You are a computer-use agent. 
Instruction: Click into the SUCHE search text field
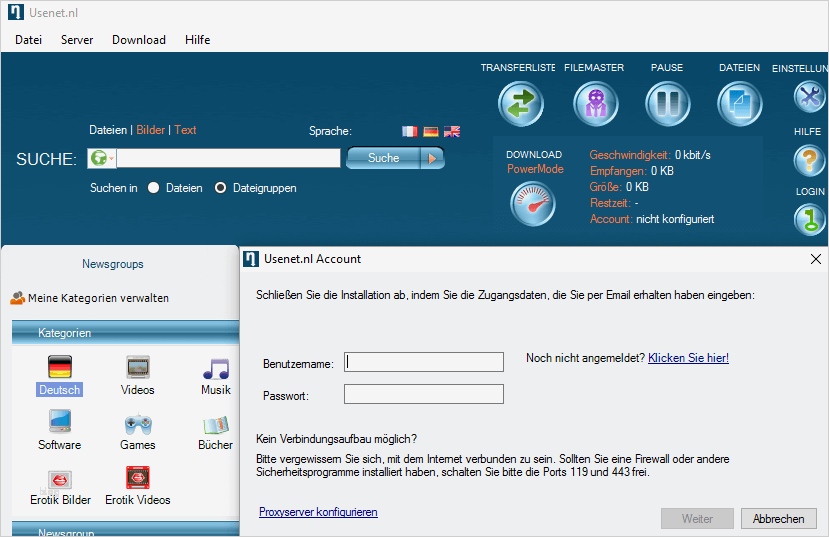[x=228, y=158]
